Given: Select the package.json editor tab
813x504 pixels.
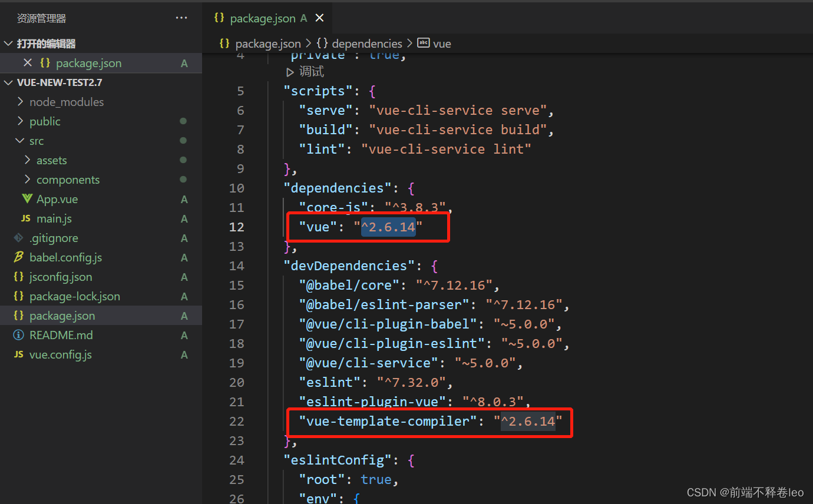Looking at the screenshot, I should coord(268,18).
